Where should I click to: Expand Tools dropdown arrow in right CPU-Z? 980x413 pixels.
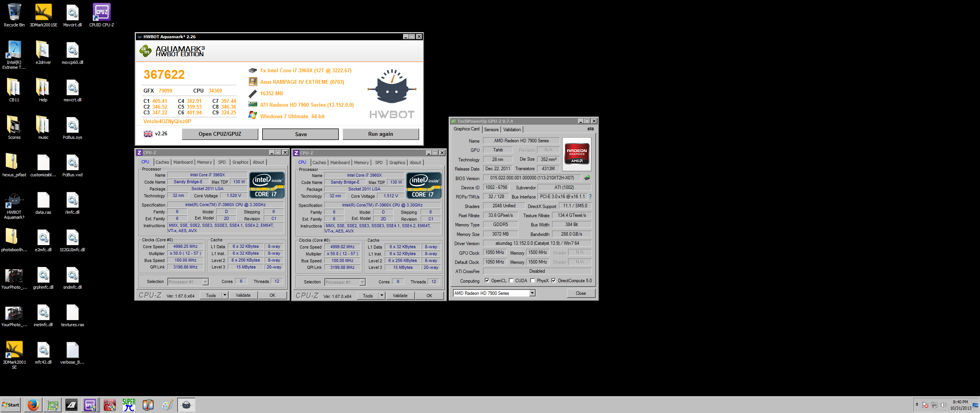tap(382, 296)
